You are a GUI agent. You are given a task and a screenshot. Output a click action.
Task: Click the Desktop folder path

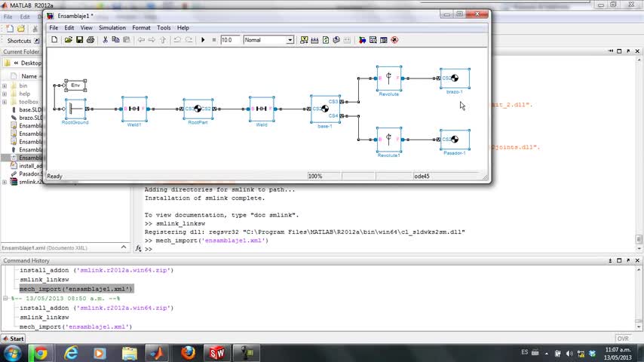pyautogui.click(x=31, y=63)
